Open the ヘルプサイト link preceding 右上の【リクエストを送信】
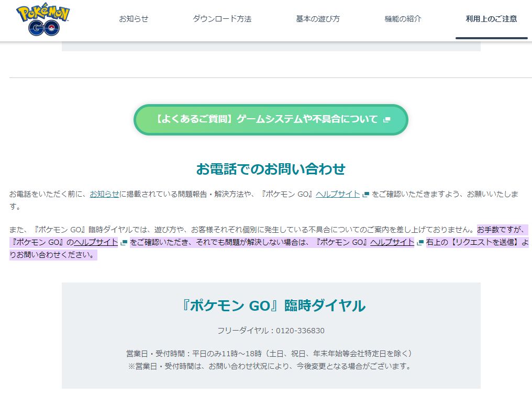This screenshot has height=396, width=532. (392, 242)
